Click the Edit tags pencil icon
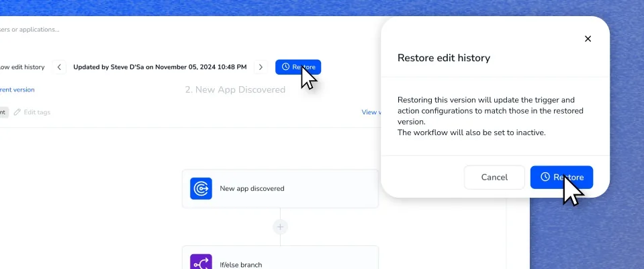The width and height of the screenshot is (644, 269). (x=17, y=112)
